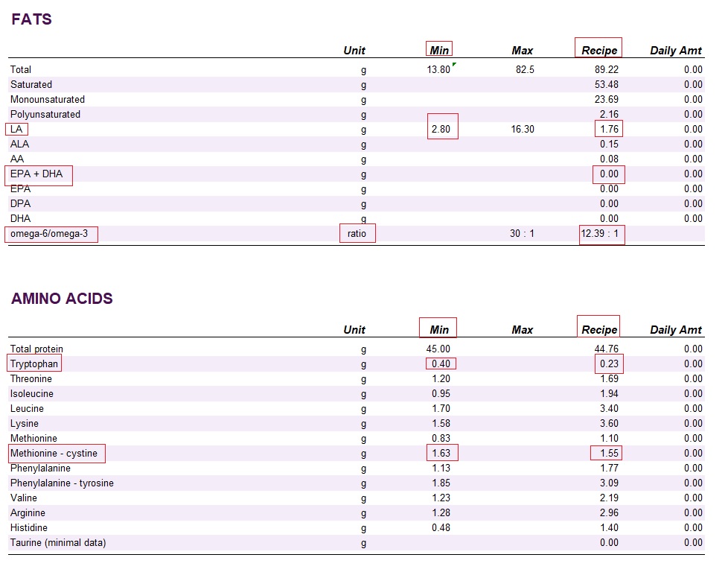This screenshot has width=728, height=578.
Task: Select the Daily Amt header in the FATS table
Action: (x=675, y=51)
